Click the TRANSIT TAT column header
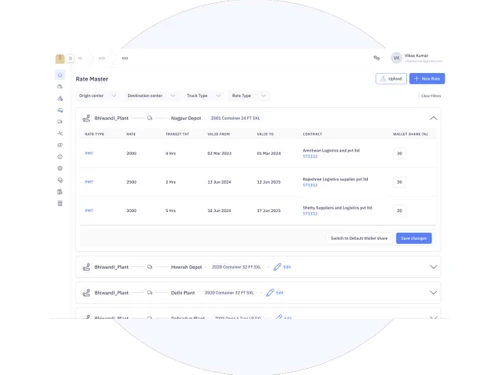This screenshot has width=500, height=375. [177, 134]
